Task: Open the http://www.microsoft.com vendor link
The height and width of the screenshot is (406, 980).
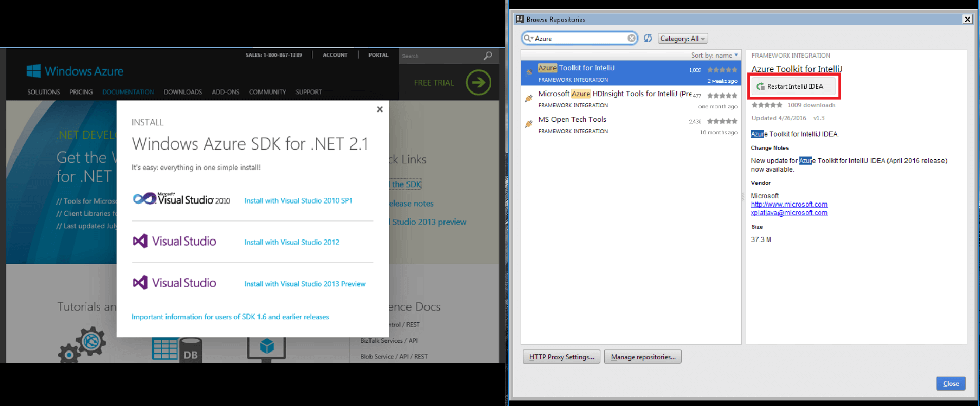Action: point(789,205)
